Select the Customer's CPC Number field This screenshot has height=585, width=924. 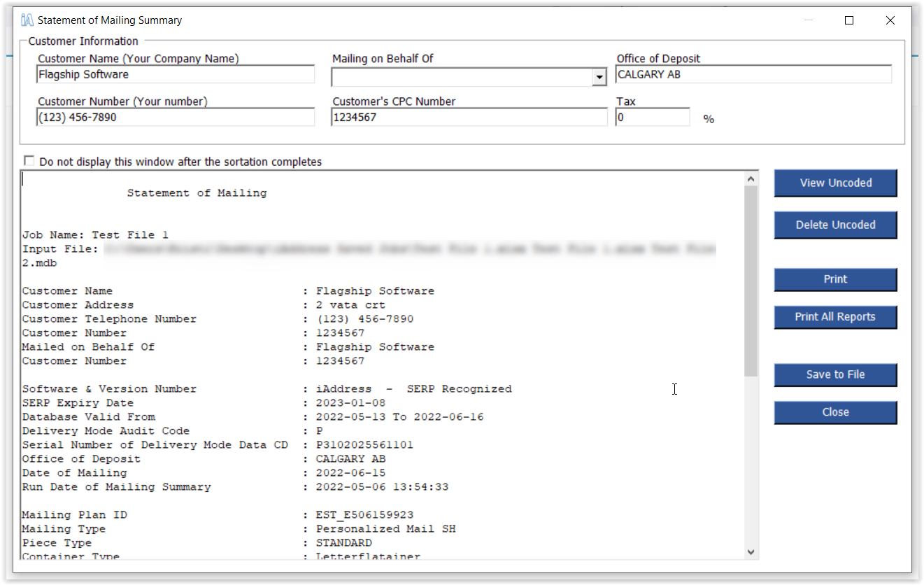pyautogui.click(x=469, y=118)
